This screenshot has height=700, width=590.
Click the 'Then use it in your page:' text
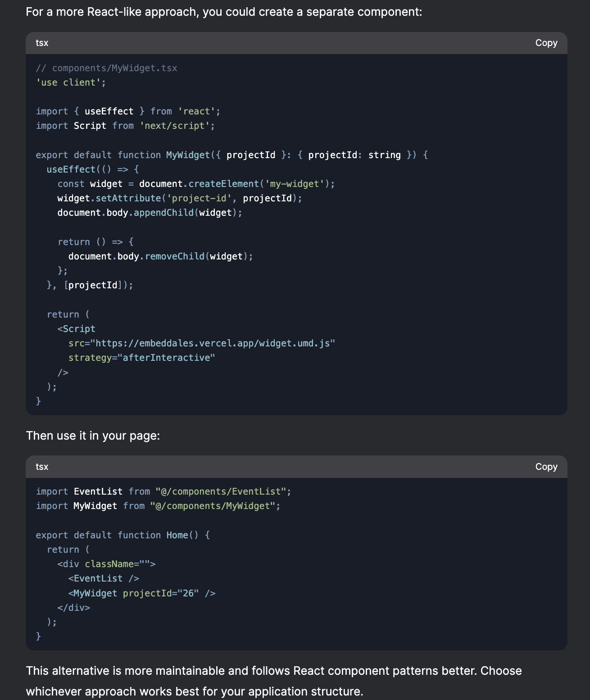[93, 436]
